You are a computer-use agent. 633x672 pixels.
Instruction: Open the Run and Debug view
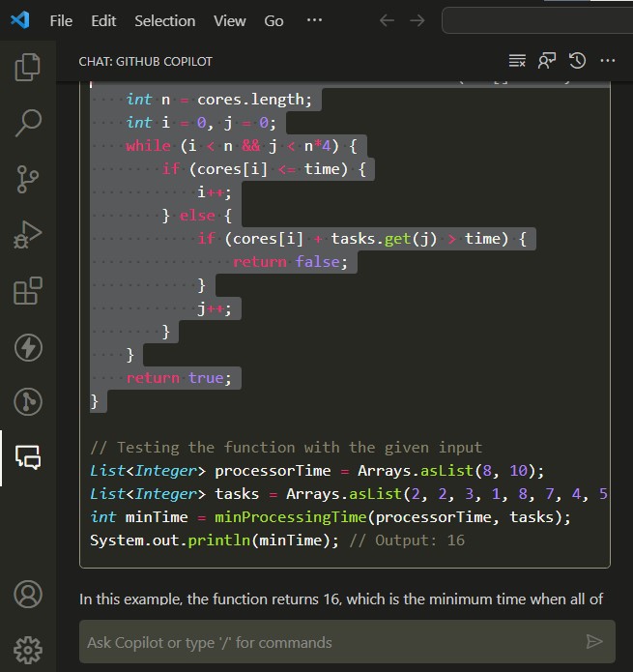pos(28,234)
